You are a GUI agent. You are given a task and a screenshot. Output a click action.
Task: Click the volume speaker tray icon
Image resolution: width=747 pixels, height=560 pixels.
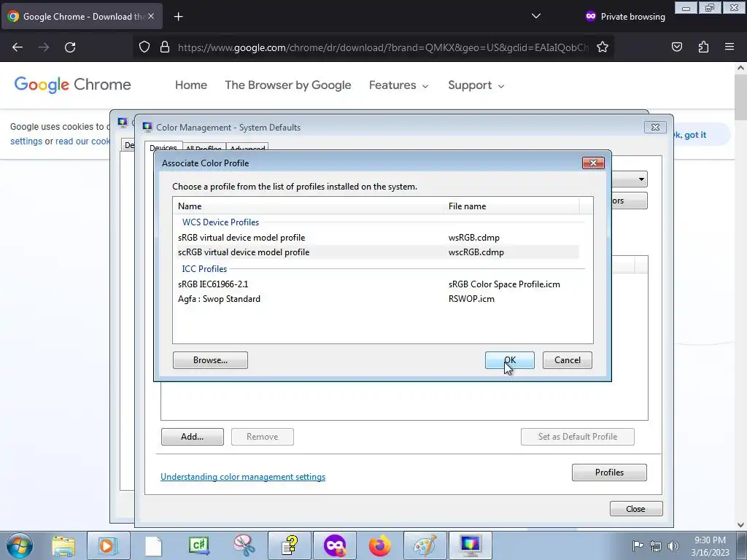pyautogui.click(x=673, y=546)
